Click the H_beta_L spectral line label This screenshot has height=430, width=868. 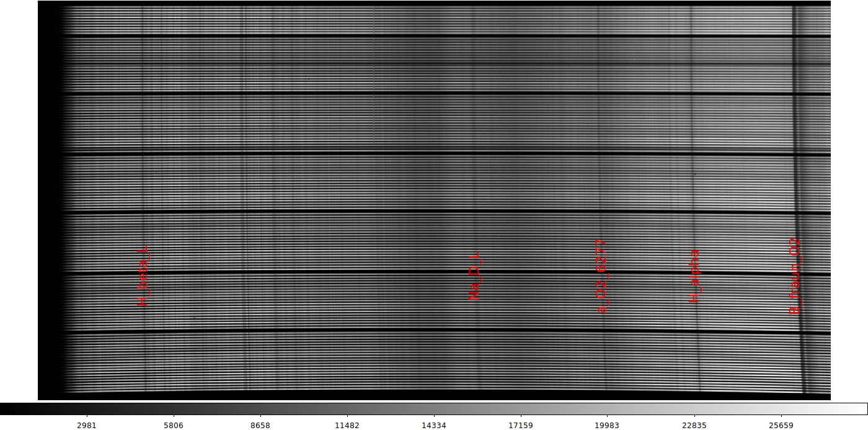point(144,275)
